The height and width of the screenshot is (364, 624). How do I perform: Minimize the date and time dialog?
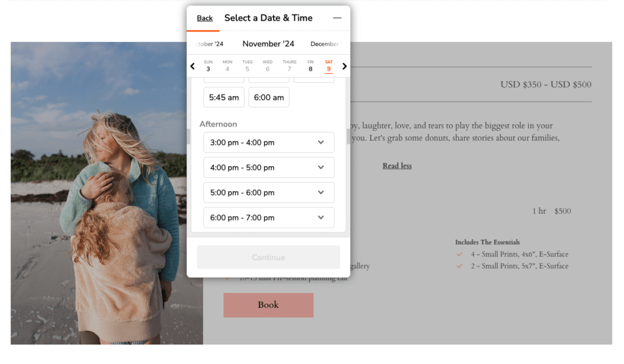tap(337, 18)
